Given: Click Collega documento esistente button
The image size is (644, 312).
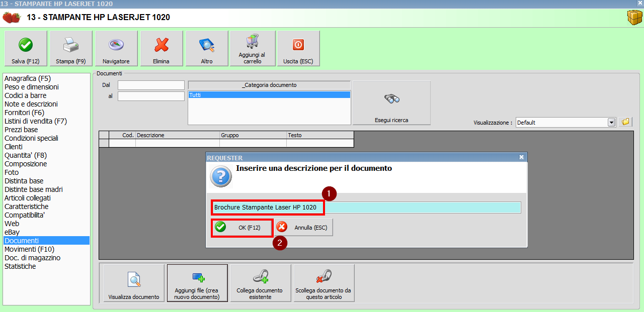Looking at the screenshot, I should pyautogui.click(x=261, y=283).
